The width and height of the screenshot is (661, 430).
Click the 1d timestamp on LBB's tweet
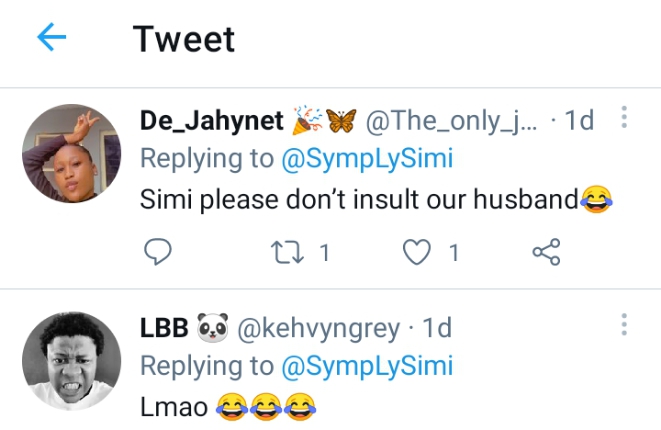click(437, 327)
